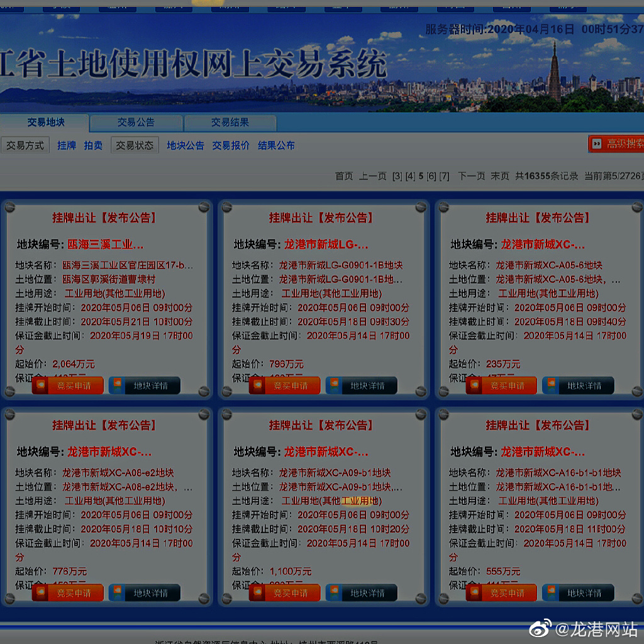Filter status by 结果公布
Viewport: 644px width, 644px height.
276,145
